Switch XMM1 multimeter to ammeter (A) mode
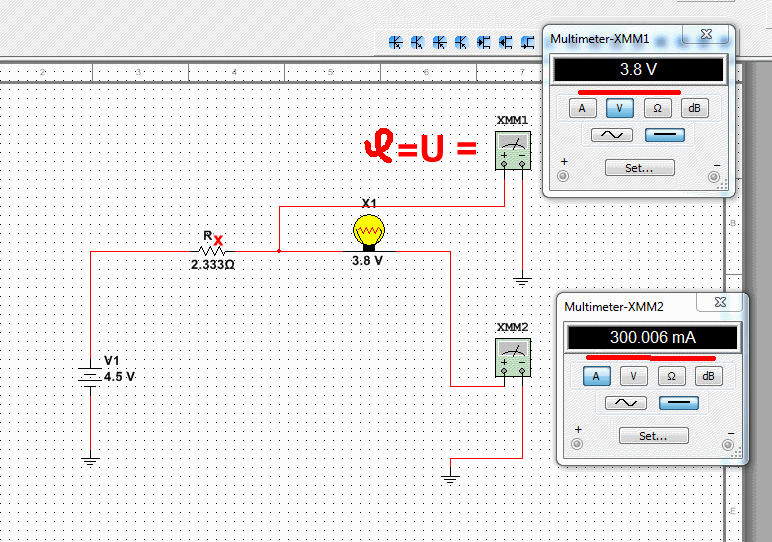This screenshot has width=772, height=542. click(581, 107)
